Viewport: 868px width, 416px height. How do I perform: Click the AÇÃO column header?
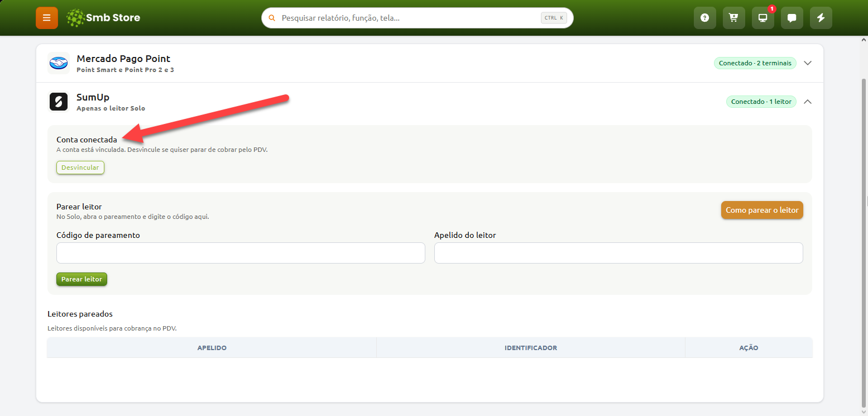pos(749,348)
